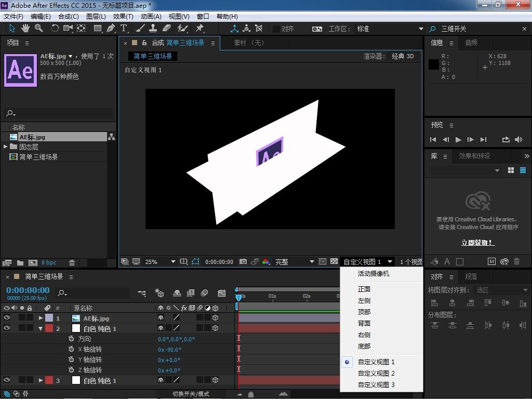Click the red label swatch of layer 2
532x399 pixels.
pyautogui.click(x=49, y=328)
